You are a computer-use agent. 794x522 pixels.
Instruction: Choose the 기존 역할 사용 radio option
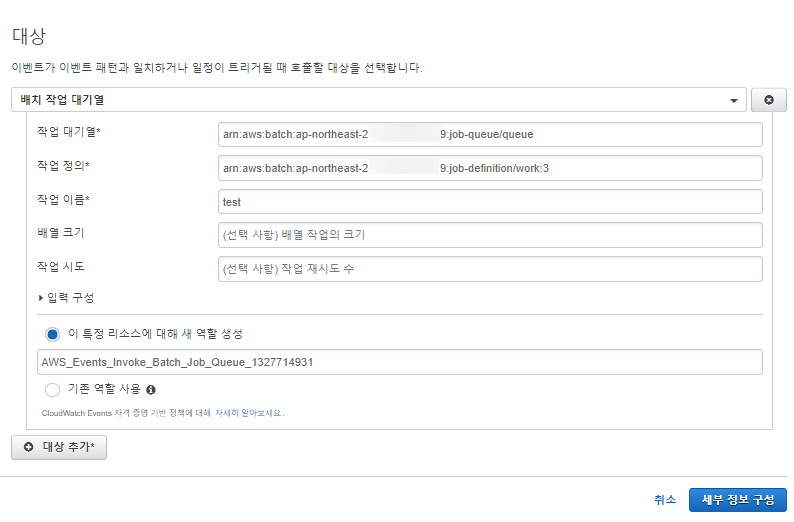point(53,390)
